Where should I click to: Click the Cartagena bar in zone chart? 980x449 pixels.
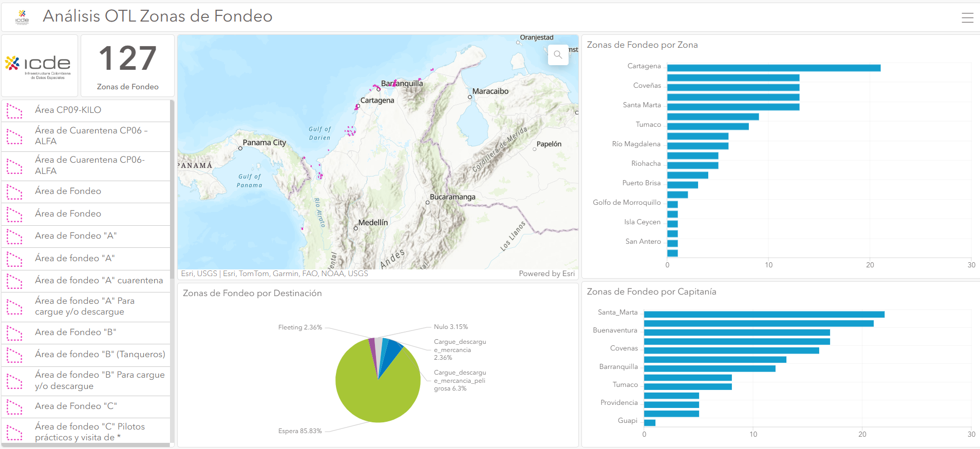click(773, 68)
